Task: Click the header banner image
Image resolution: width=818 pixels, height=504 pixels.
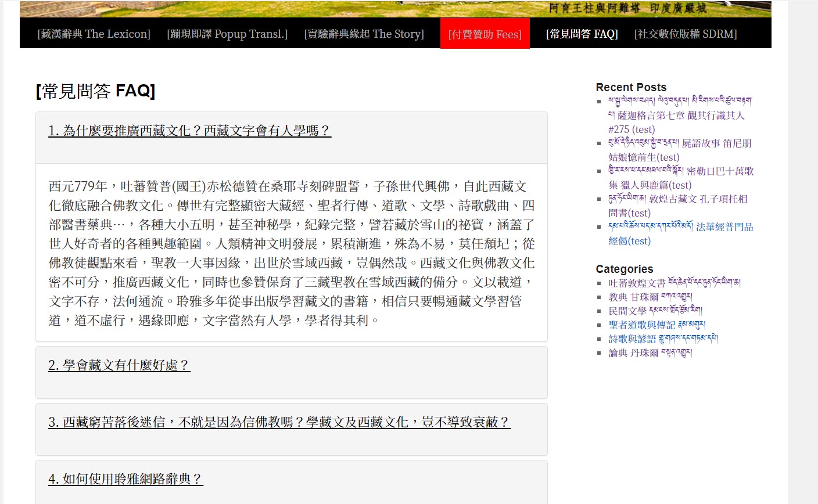Action: click(x=395, y=9)
